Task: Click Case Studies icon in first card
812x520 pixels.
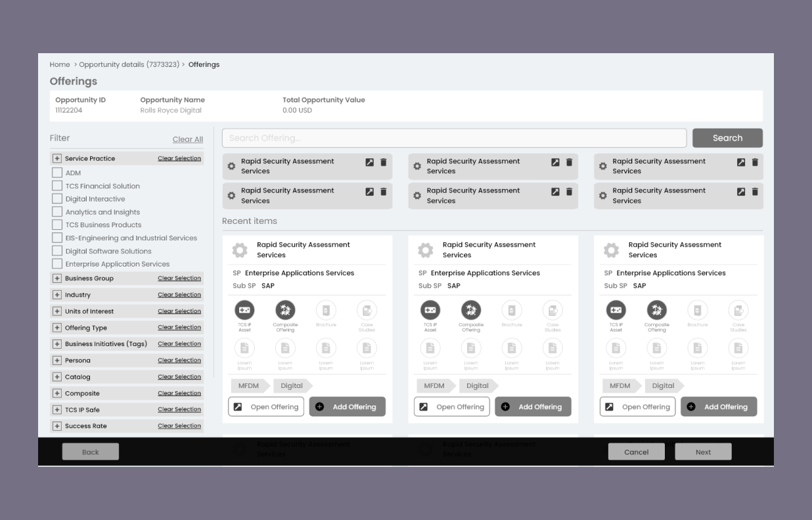Action: [367, 311]
